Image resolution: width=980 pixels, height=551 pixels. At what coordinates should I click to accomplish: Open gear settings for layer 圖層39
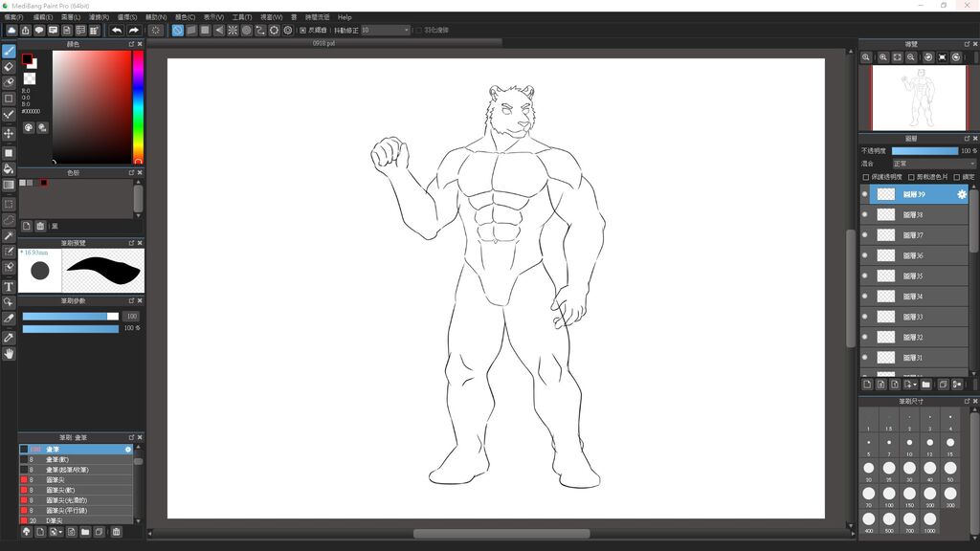[962, 194]
